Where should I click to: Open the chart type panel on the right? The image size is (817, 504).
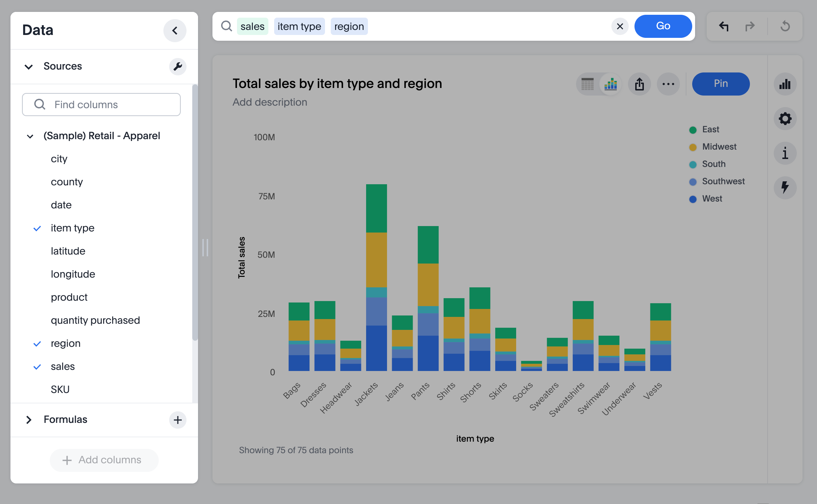tap(785, 84)
